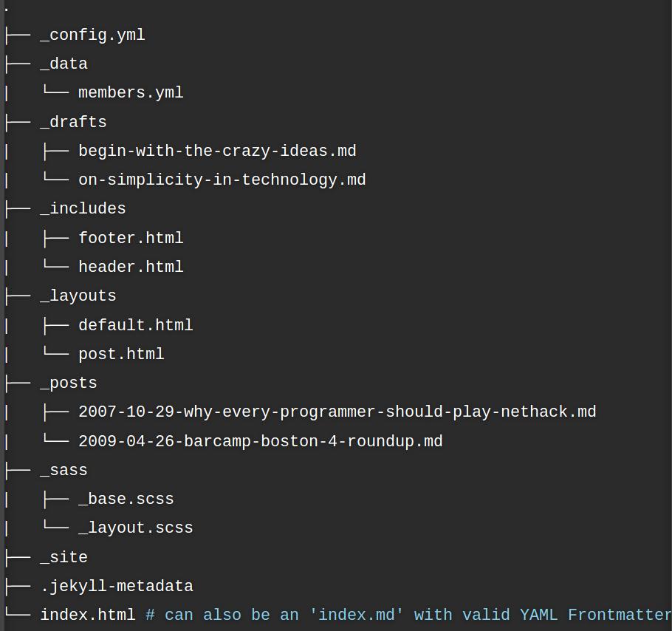Click on-simplicity-in-technology.md draft file
Image resolution: width=672 pixels, height=631 pixels.
pos(222,180)
